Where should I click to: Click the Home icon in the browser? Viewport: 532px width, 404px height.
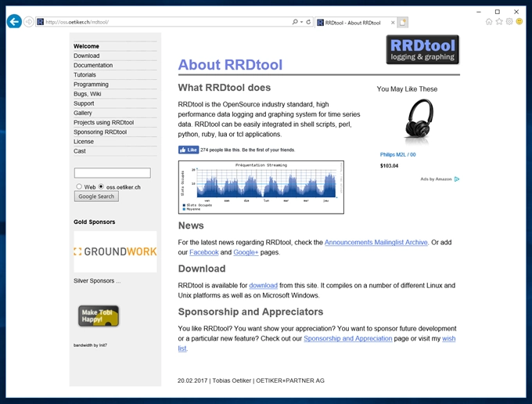[489, 22]
